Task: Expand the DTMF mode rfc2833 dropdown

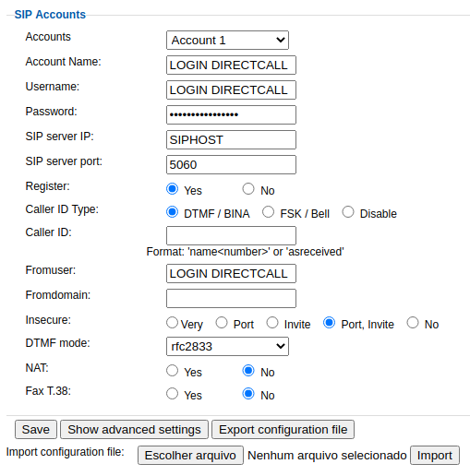Action: tap(227, 346)
